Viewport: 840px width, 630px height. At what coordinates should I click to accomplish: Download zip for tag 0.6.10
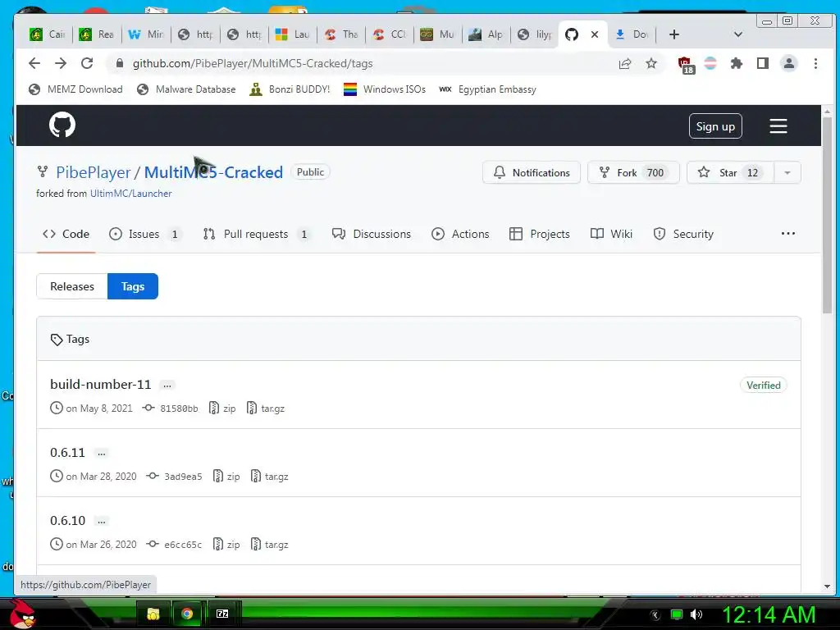[x=226, y=545]
